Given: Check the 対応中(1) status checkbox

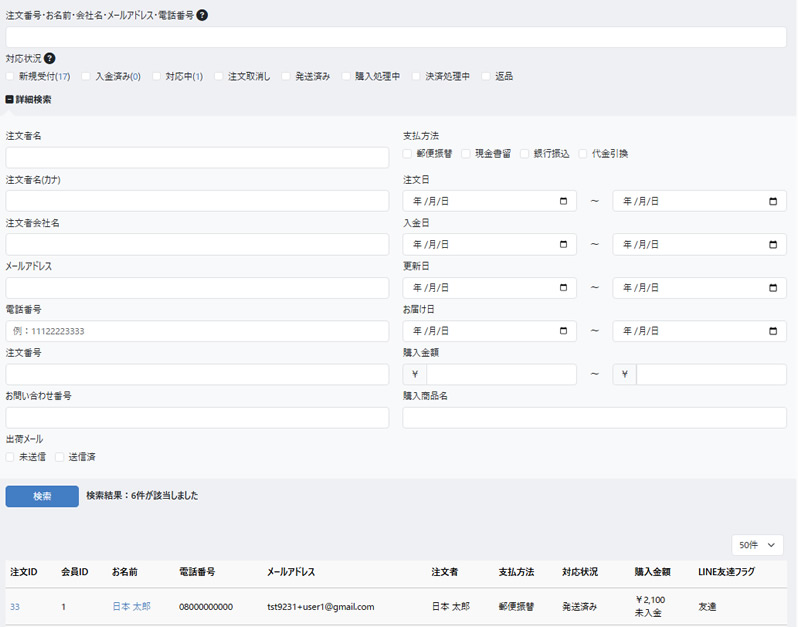Looking at the screenshot, I should point(156,76).
